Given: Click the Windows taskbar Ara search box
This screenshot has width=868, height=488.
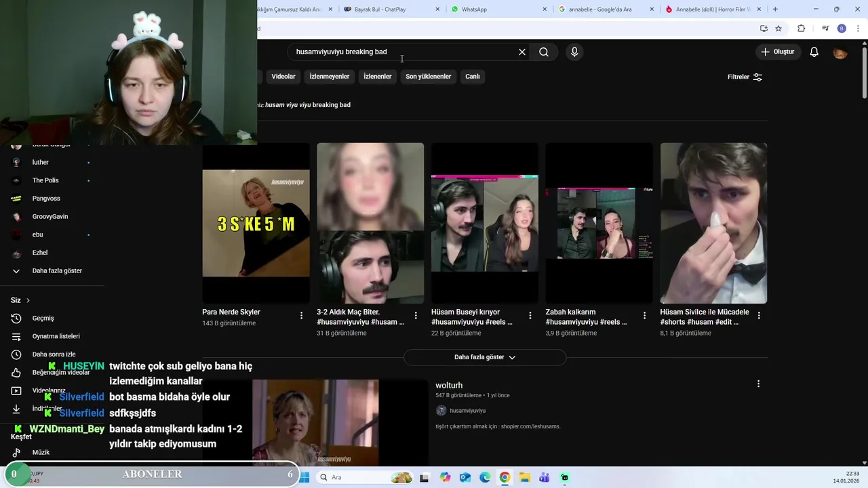Looking at the screenshot, I should click(365, 477).
